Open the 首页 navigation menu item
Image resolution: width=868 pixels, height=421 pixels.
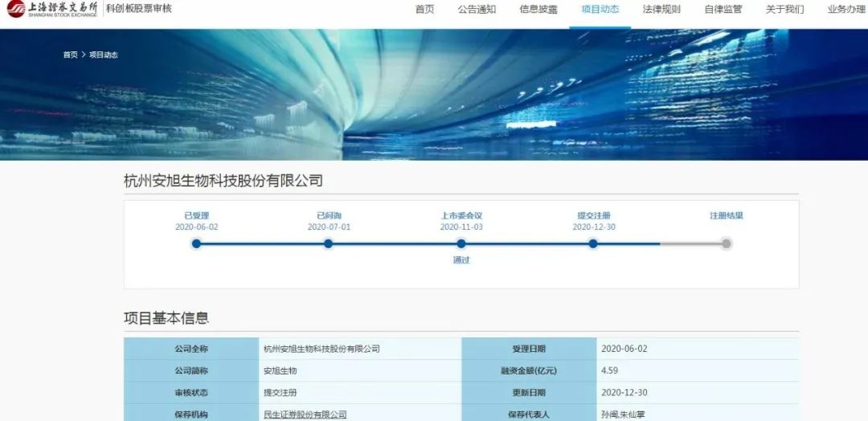point(424,10)
